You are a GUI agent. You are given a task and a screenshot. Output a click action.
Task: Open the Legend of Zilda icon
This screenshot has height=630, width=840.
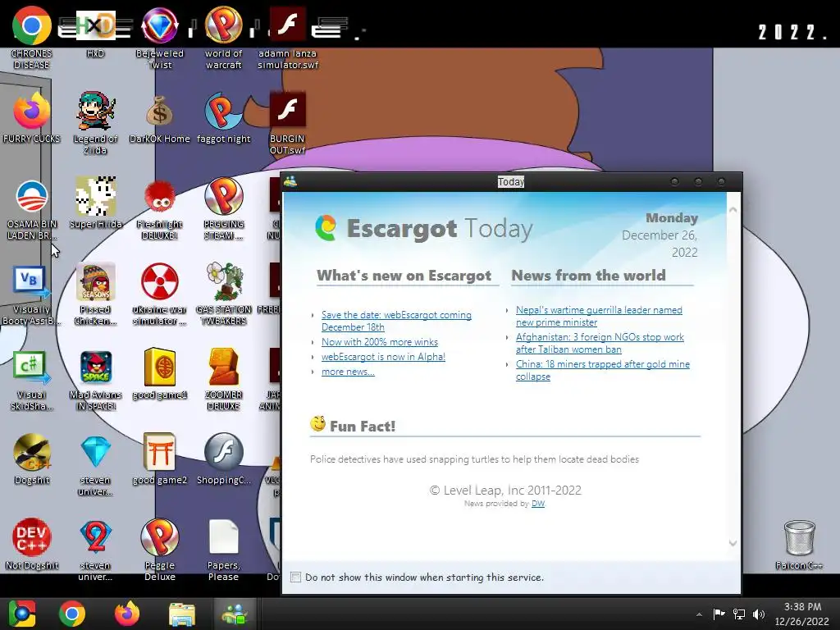(x=95, y=112)
